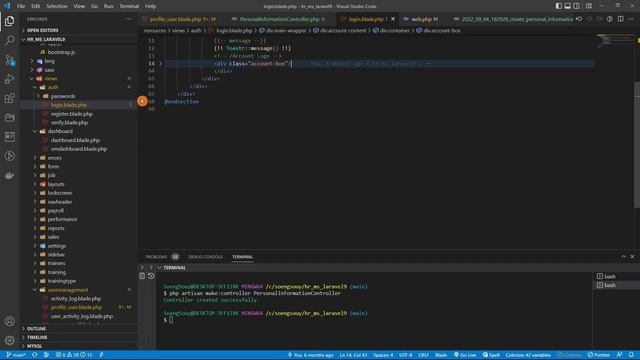The width and height of the screenshot is (640, 360).
Task: Open the Help menu
Action: point(150,6)
